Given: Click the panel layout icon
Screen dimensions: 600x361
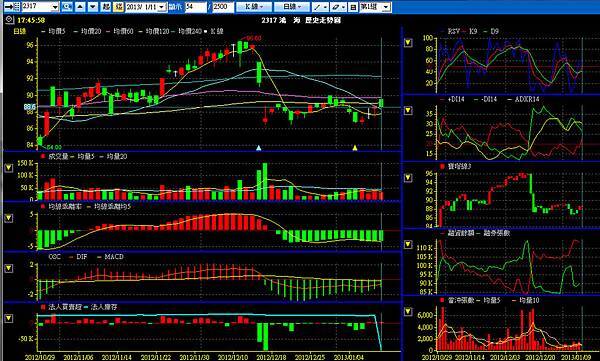Looking at the screenshot, I should [x=353, y=7].
